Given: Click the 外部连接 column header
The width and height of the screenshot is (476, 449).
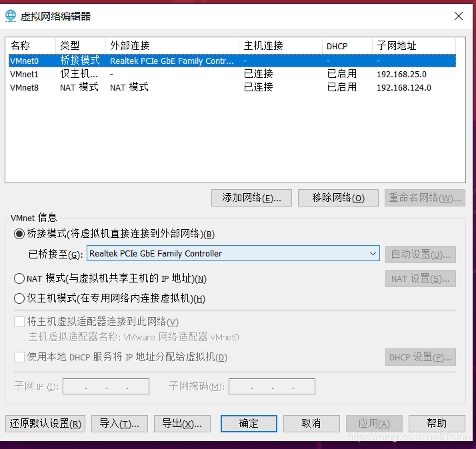Looking at the screenshot, I should pyautogui.click(x=173, y=46).
